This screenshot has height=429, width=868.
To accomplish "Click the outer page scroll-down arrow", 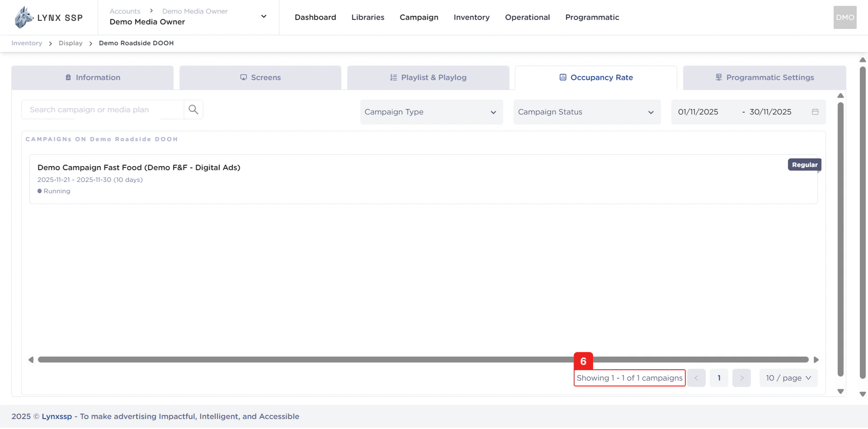I will pyautogui.click(x=863, y=394).
